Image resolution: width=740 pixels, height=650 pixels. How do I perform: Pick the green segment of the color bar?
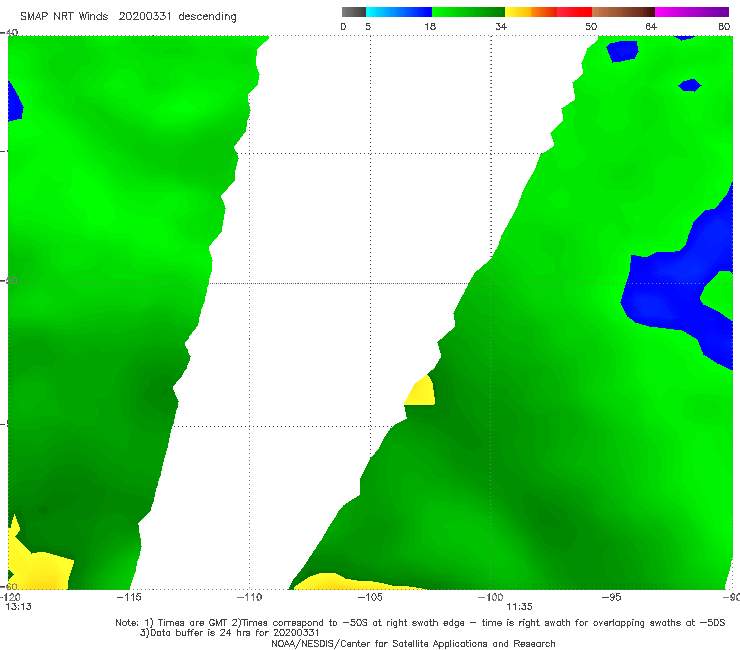468,12
